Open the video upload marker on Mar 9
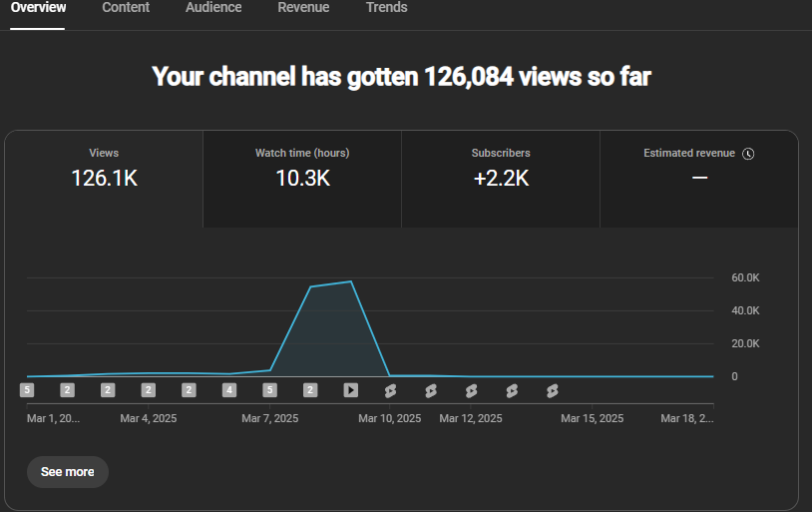The height and width of the screenshot is (512, 812). (350, 390)
